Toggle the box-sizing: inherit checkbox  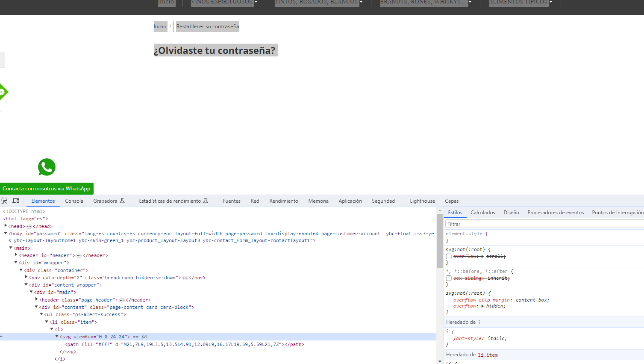coord(449,278)
